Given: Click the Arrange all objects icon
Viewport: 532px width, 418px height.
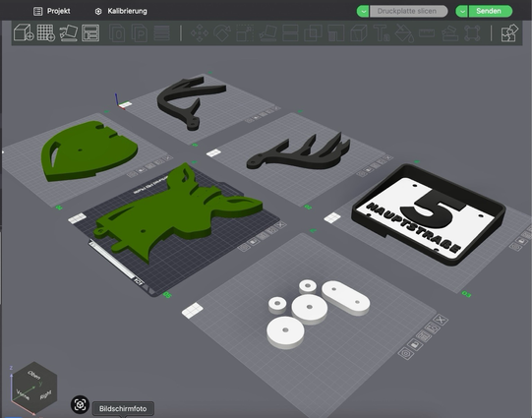Looking at the screenshot, I should [x=90, y=32].
